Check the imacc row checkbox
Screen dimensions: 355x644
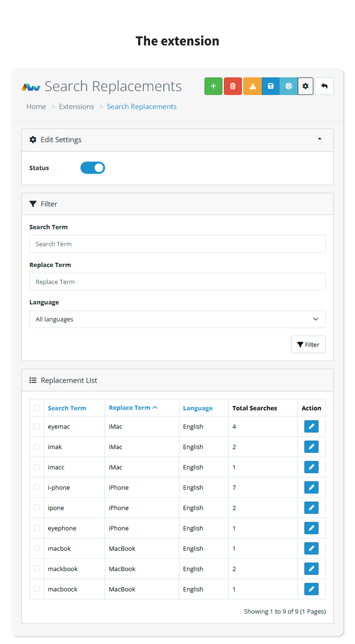coord(36,467)
